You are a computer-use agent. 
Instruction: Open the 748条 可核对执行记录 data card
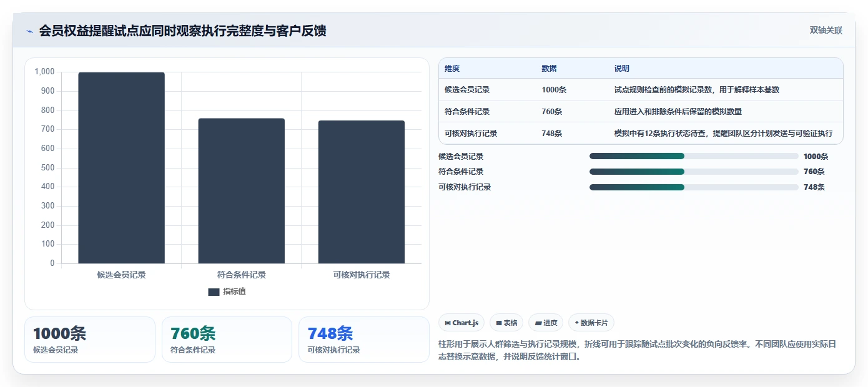click(x=364, y=340)
